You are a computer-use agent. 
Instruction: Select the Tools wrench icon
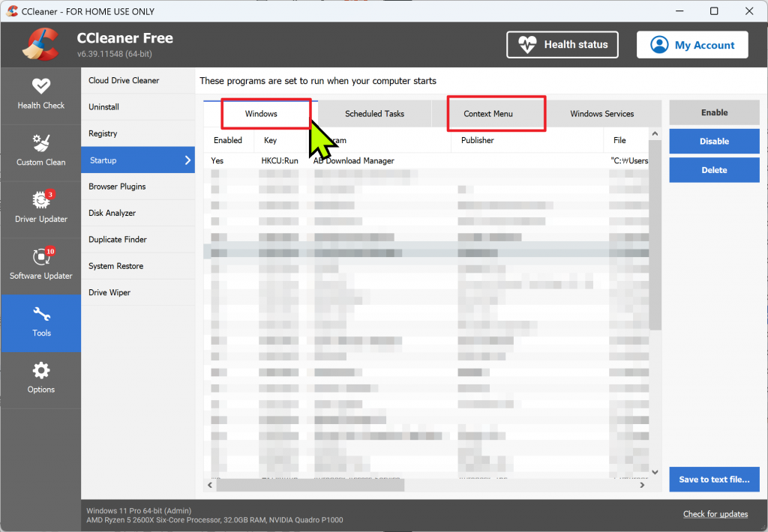[40, 314]
